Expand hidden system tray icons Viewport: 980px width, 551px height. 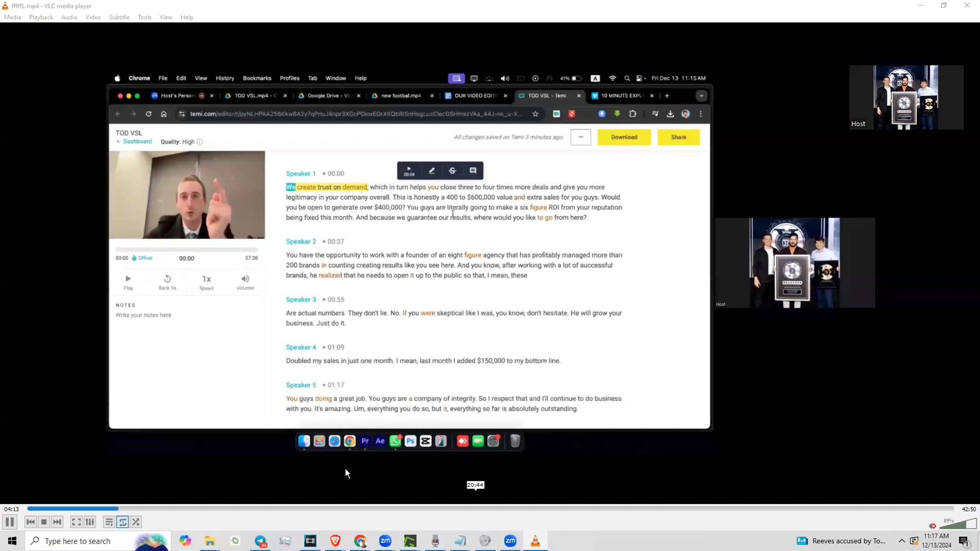click(x=902, y=541)
